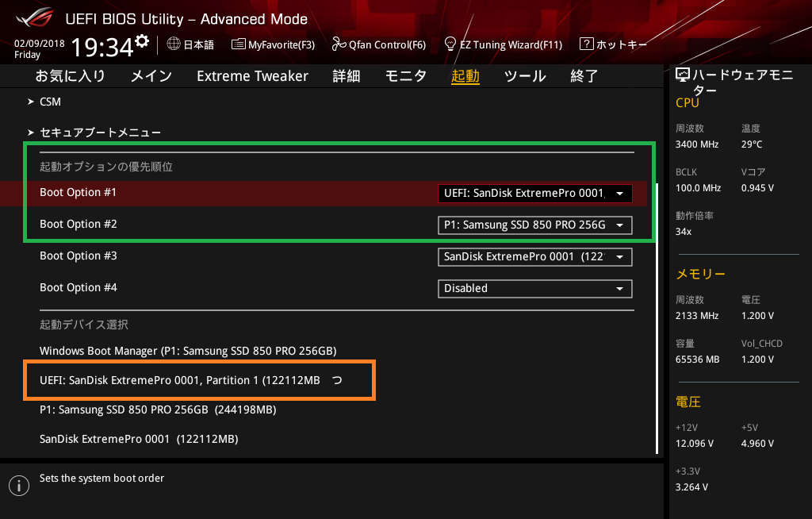Click 起動オプションの優先順位 heading

coord(106,167)
